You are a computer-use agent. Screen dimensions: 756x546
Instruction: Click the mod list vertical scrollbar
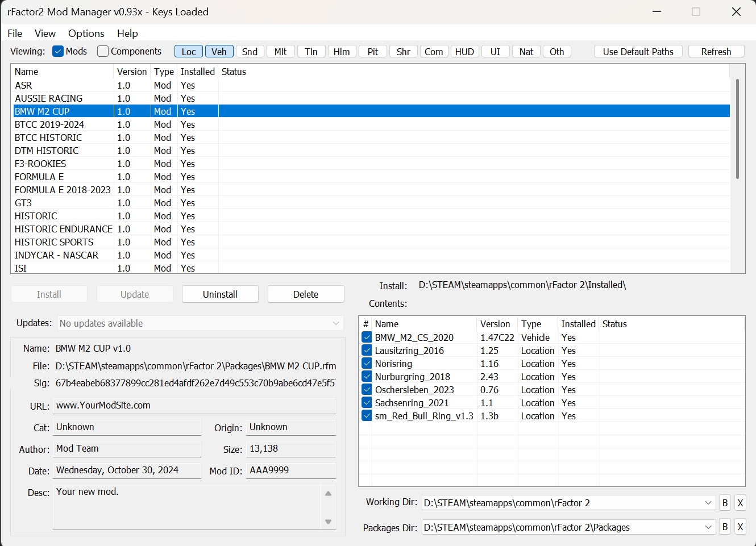tap(737, 130)
